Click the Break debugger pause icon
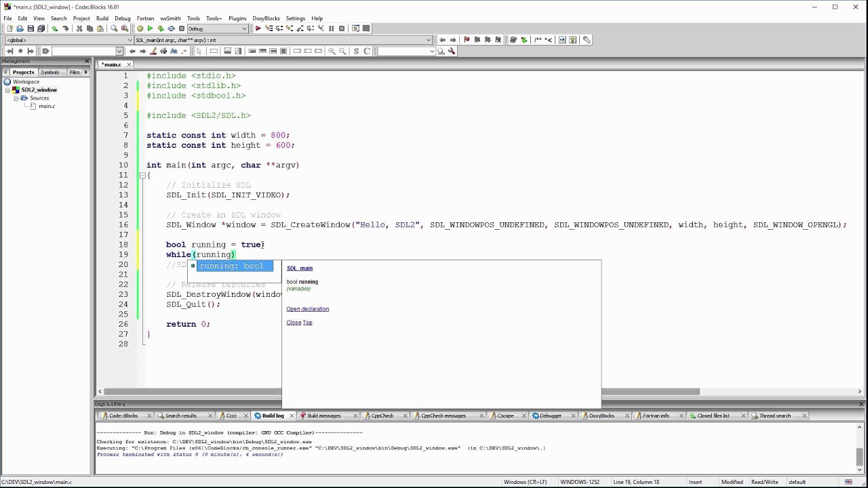868x488 pixels. 331,28
